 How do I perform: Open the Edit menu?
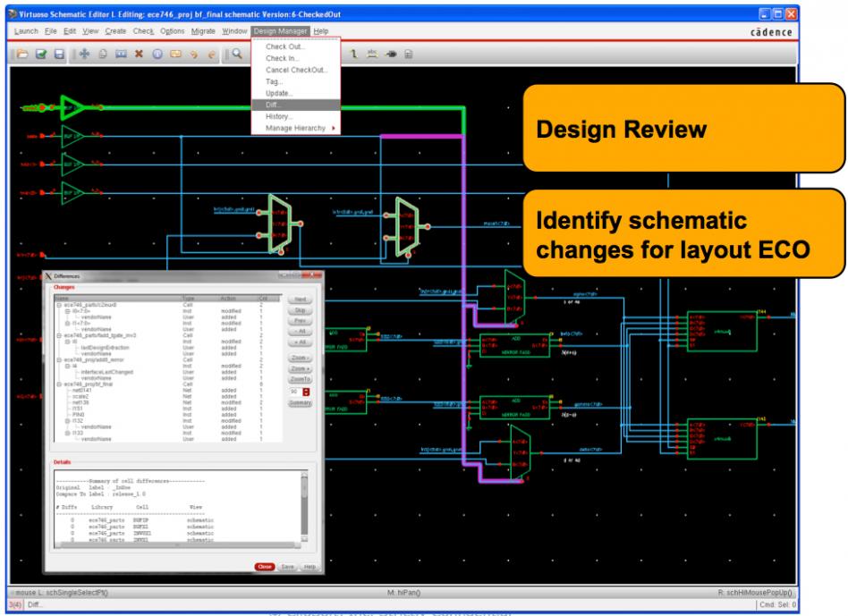(x=70, y=31)
